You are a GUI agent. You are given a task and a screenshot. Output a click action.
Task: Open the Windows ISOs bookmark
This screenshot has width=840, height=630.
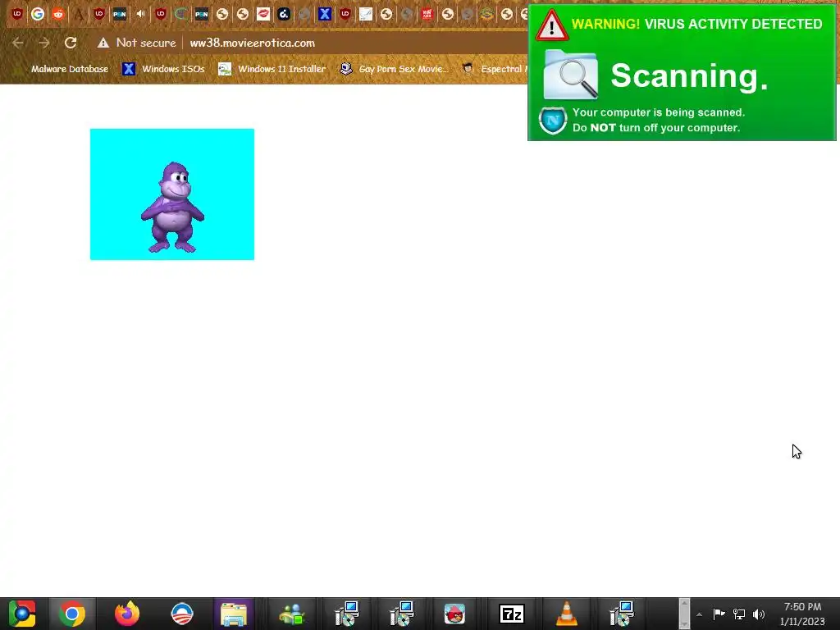pos(163,69)
